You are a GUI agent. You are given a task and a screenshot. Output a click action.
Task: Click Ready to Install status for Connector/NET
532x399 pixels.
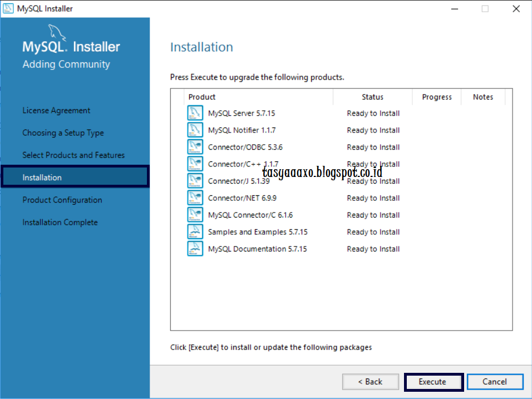pos(373,198)
